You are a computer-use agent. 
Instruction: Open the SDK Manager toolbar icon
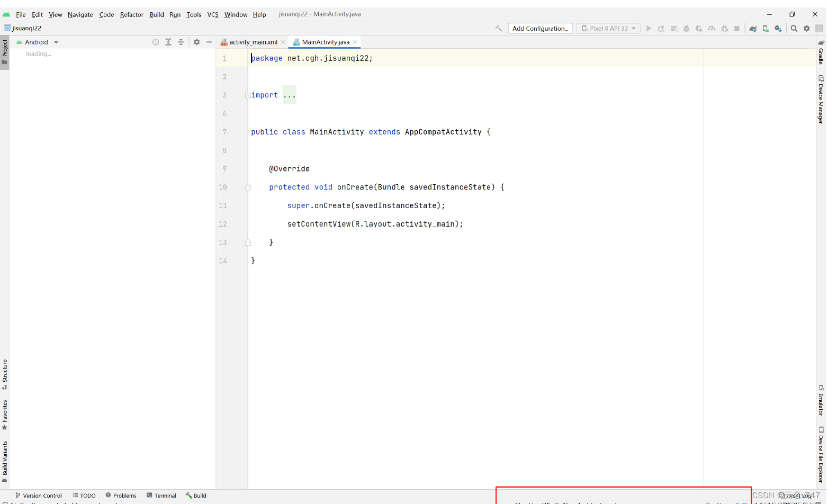click(x=778, y=29)
